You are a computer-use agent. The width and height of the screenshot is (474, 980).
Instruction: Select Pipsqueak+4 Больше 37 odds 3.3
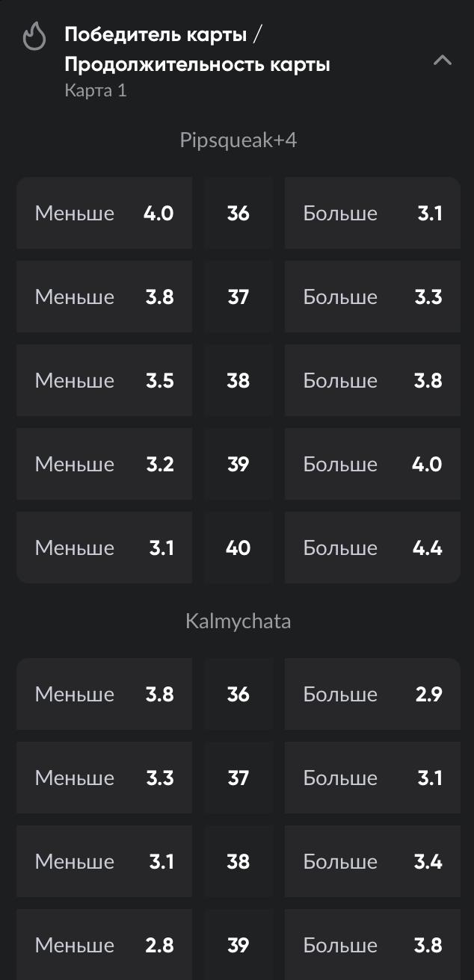point(372,297)
